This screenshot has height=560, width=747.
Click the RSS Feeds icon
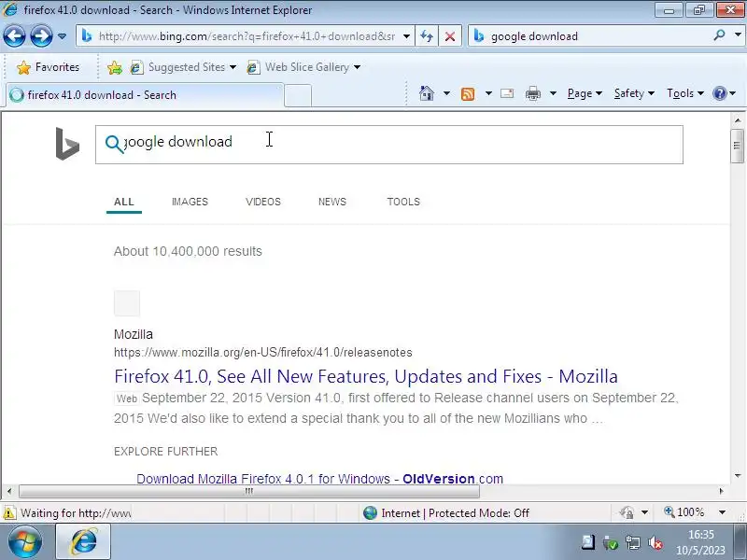(x=468, y=94)
